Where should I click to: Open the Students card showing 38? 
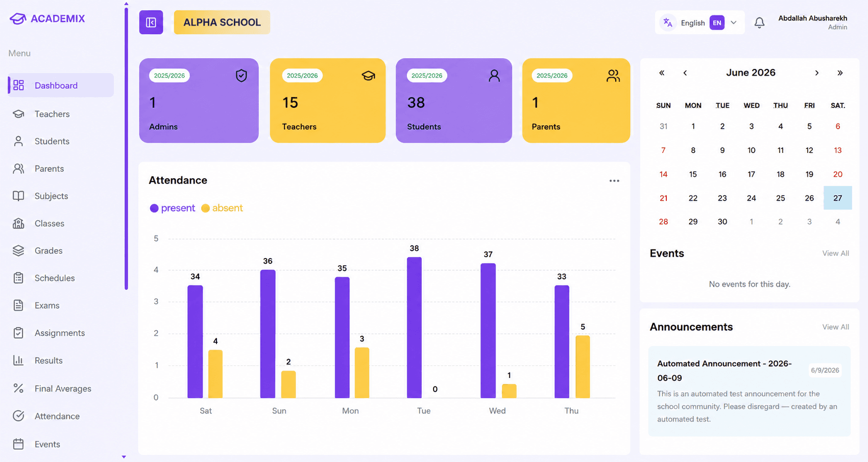point(454,100)
